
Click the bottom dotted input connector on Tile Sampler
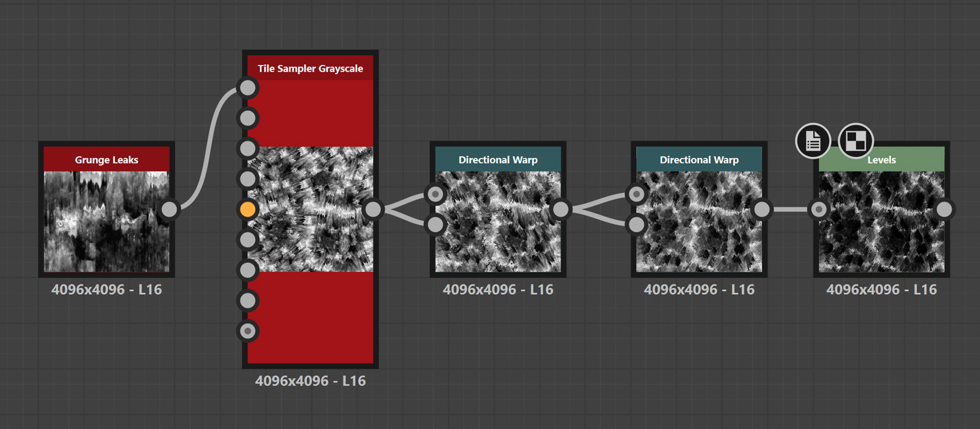(x=247, y=331)
